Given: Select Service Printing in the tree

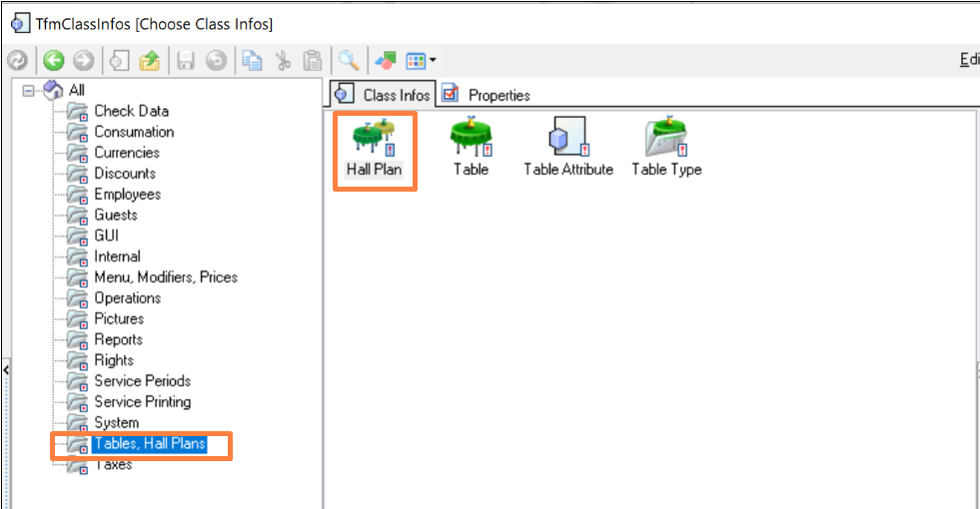Looking at the screenshot, I should [143, 401].
